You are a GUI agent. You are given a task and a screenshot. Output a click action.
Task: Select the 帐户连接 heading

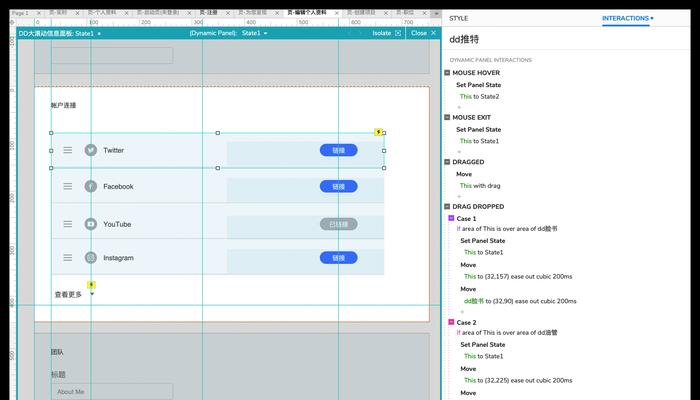click(x=63, y=105)
